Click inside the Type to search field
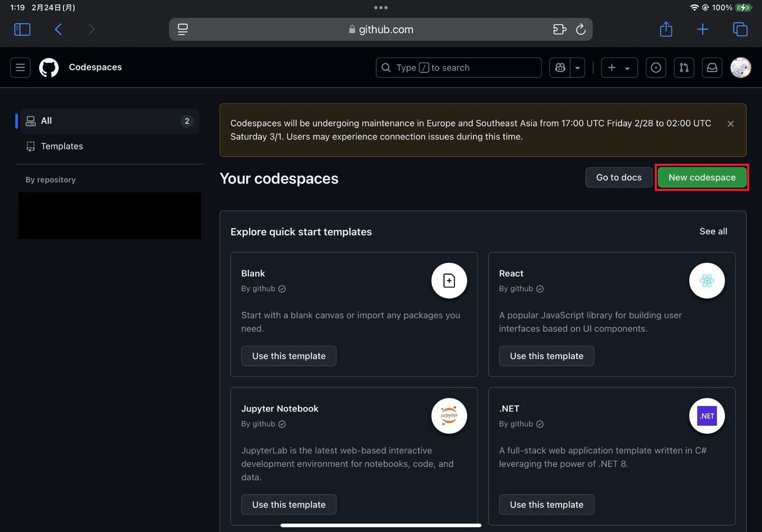This screenshot has height=532, width=762. 457,68
